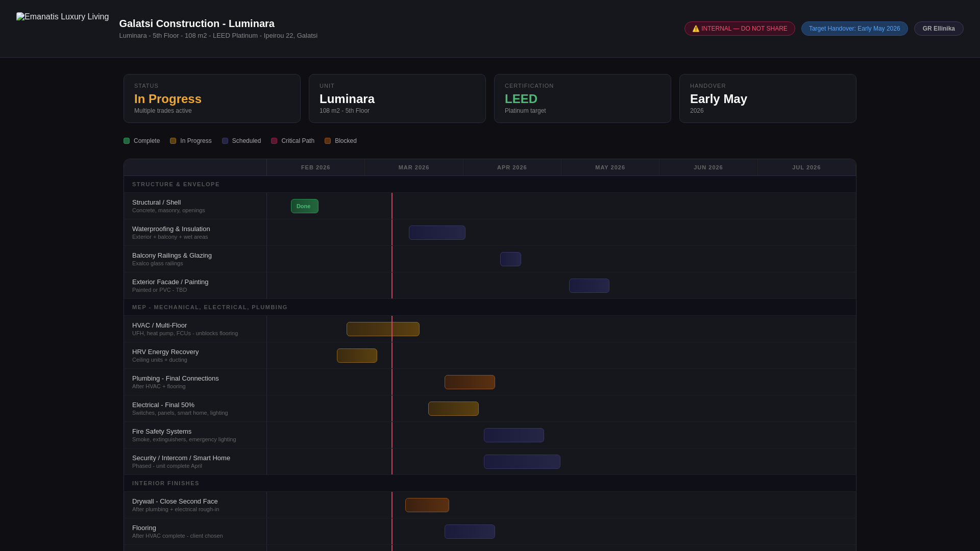This screenshot has width=980, height=551.
Task: Select the Status In Progress card
Action: pos(212,98)
